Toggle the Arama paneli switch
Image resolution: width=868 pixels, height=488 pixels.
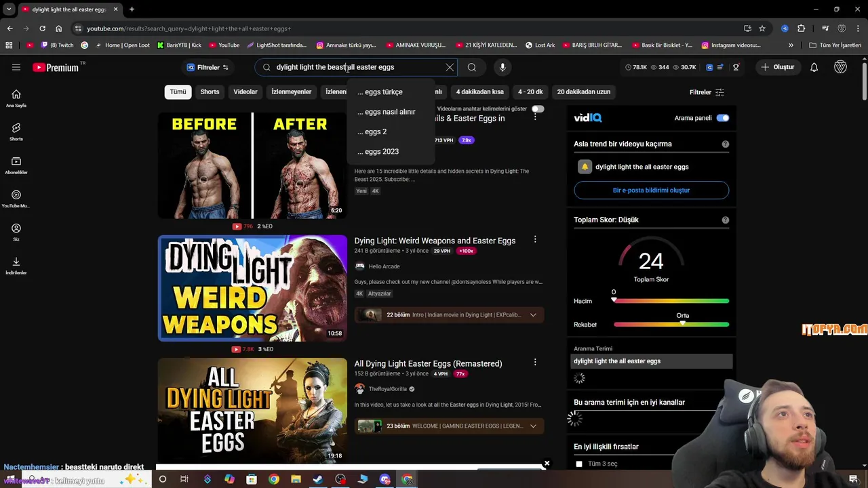[723, 118]
